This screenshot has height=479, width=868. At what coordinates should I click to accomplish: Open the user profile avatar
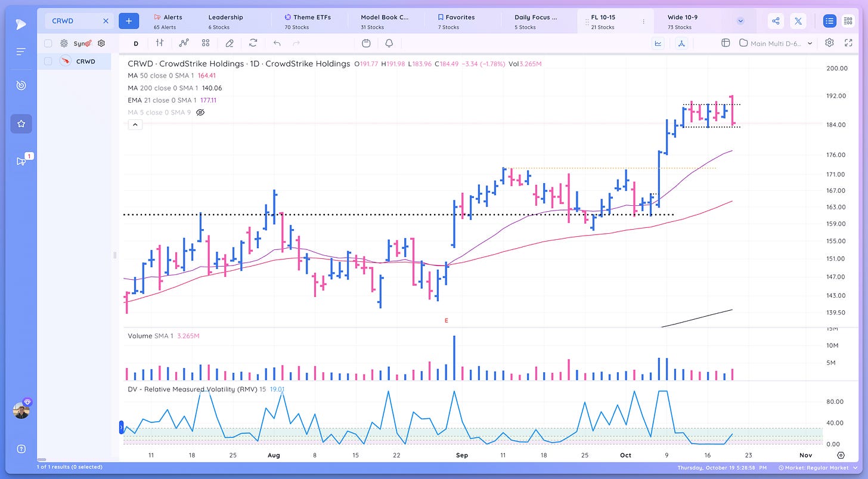pos(21,410)
